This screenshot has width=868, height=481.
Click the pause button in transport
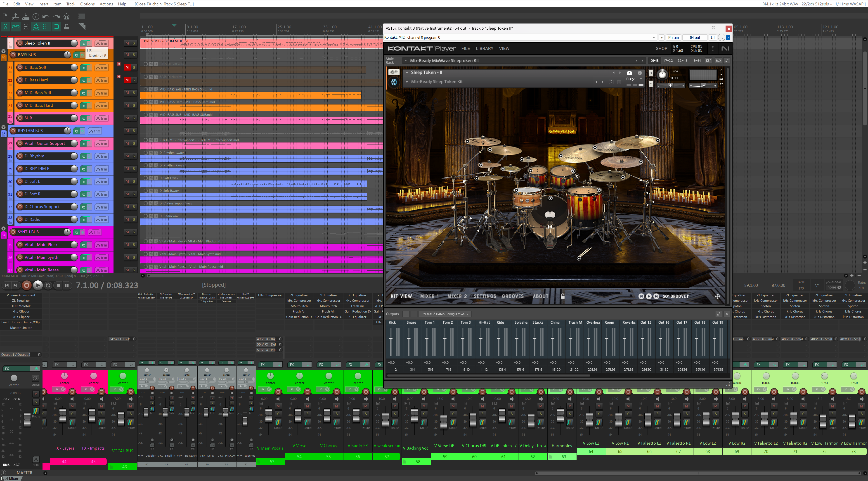[67, 285]
